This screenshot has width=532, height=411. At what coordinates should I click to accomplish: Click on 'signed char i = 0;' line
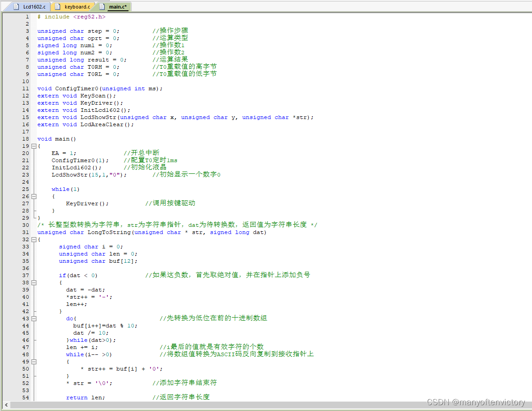point(91,247)
